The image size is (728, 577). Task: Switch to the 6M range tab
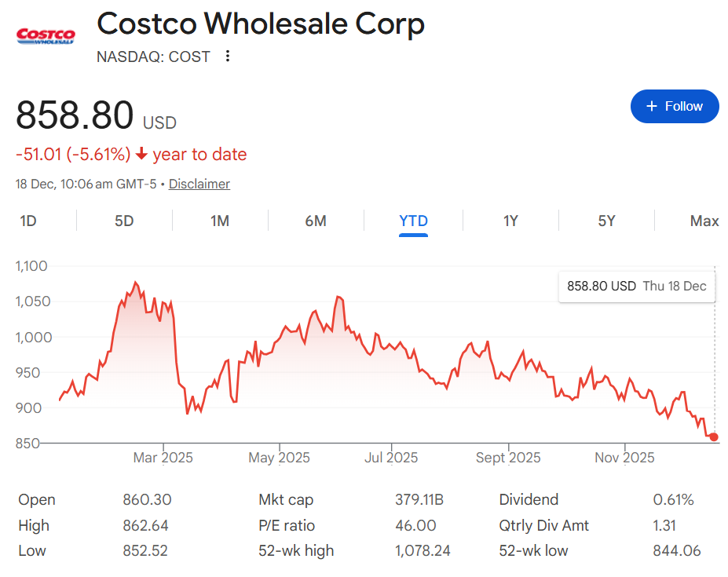(x=316, y=221)
